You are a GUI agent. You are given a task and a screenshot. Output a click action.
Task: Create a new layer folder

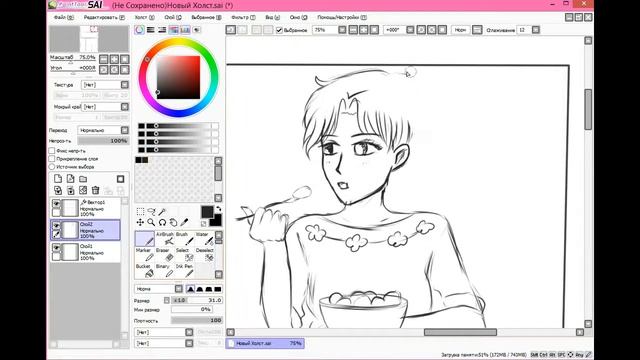pos(83,179)
